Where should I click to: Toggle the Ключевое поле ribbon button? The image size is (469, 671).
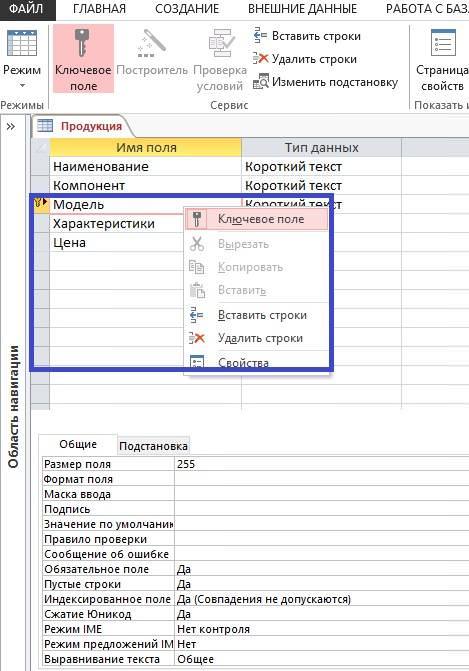83,59
